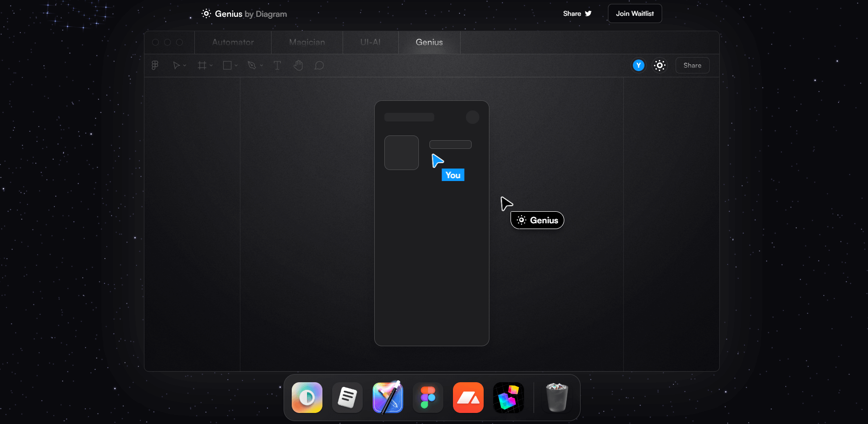Select the Move arrow tool
Screen dimensions: 868x424
point(176,65)
